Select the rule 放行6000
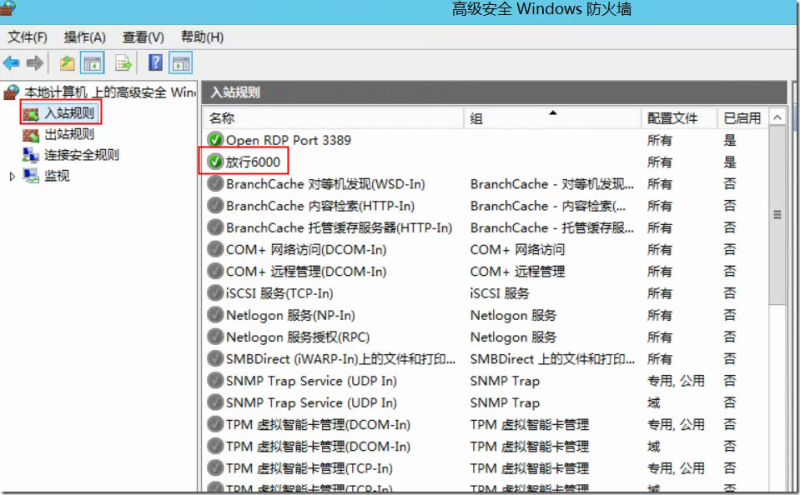Image resolution: width=800 pixels, height=495 pixels. tap(253, 162)
